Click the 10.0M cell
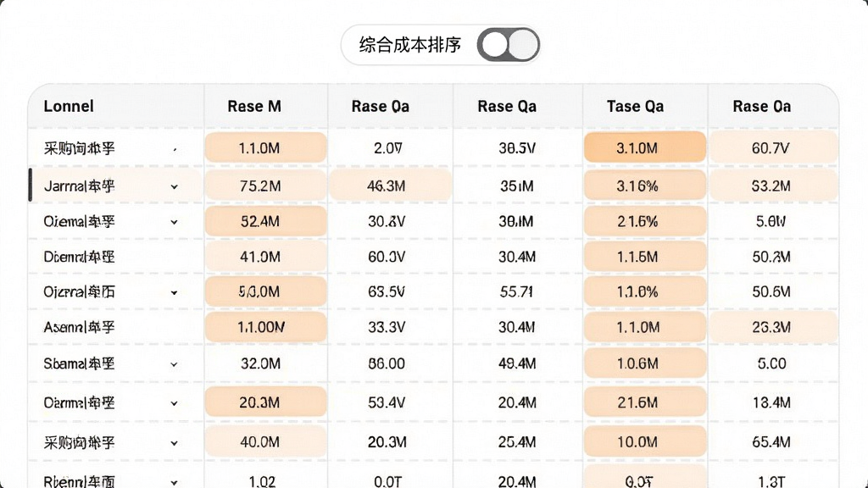 pyautogui.click(x=645, y=442)
